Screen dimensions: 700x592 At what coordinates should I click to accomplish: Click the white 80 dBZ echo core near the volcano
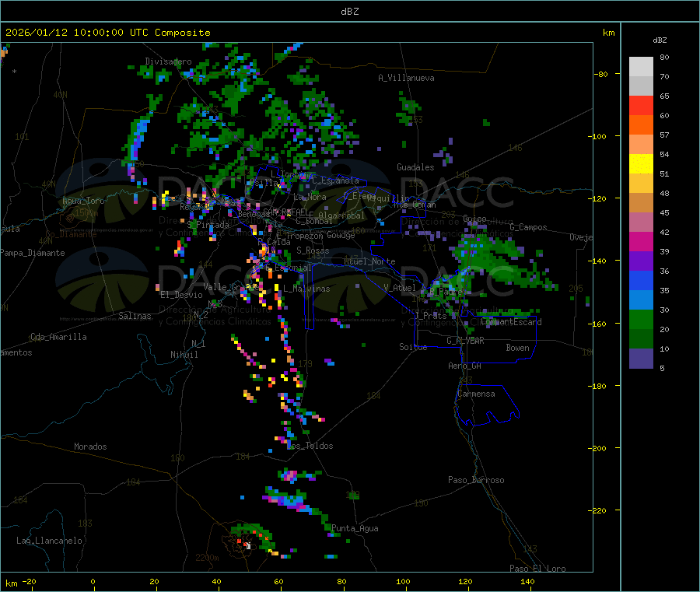pyautogui.click(x=248, y=545)
